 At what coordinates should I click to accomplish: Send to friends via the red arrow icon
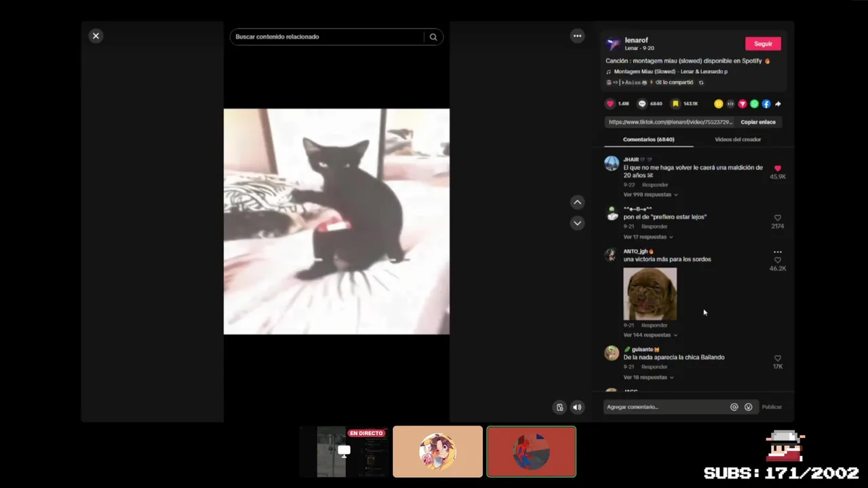coord(743,104)
